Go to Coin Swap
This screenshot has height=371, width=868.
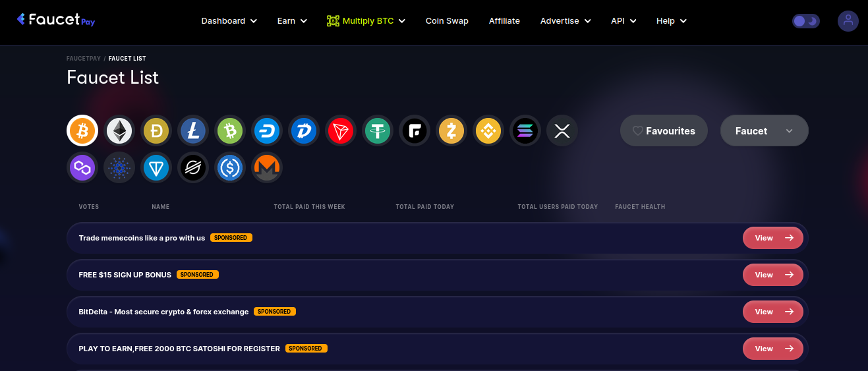click(447, 21)
